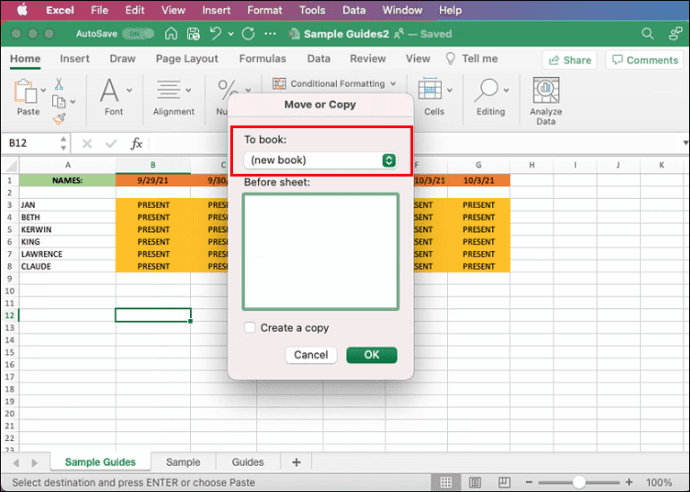Open the Apple menu

pyautogui.click(x=22, y=10)
